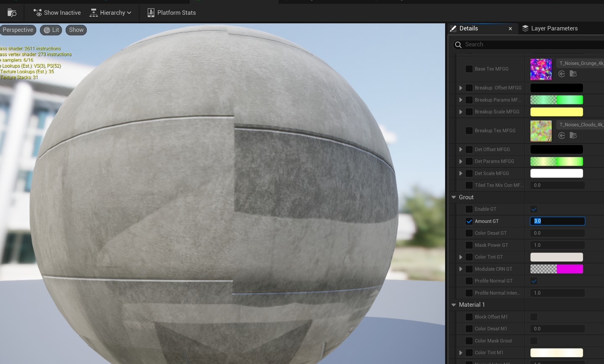Use selected asset for Base Tex MFGG
Screen dimensions: 604x364
point(562,74)
